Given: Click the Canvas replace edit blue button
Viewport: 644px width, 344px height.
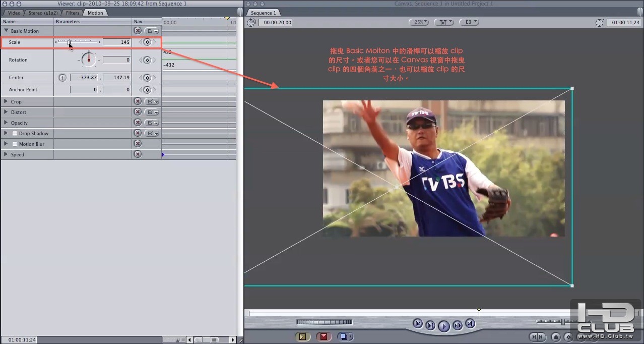Looking at the screenshot, I should (x=344, y=336).
